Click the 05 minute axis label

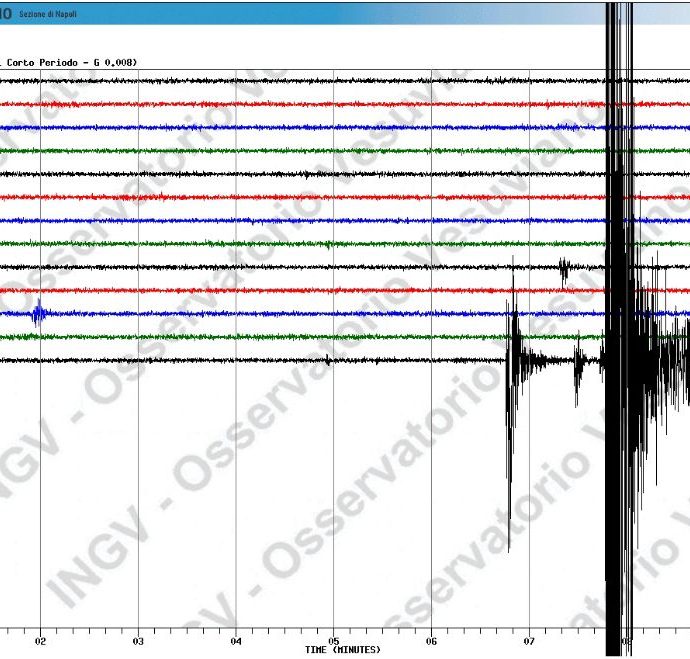(334, 641)
